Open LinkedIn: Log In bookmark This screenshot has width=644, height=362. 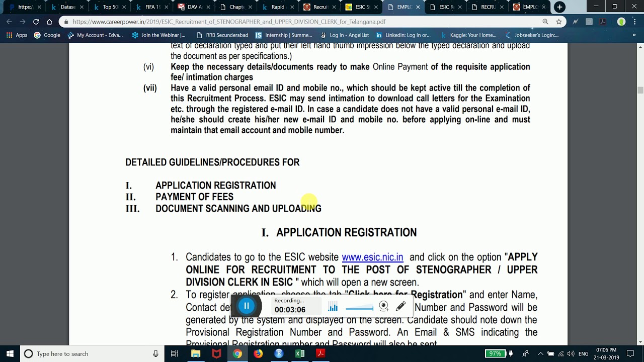click(x=403, y=35)
